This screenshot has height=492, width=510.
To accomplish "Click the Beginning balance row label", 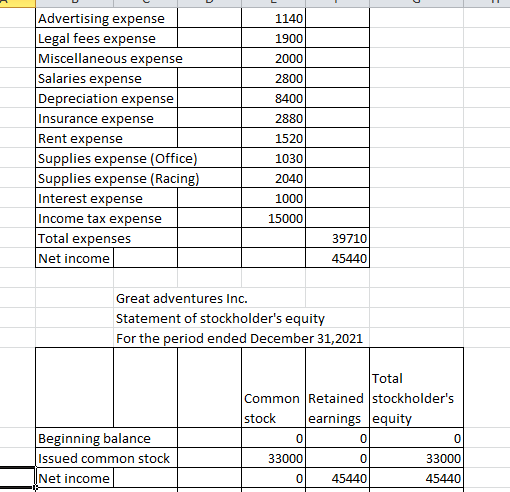I will point(94,438).
